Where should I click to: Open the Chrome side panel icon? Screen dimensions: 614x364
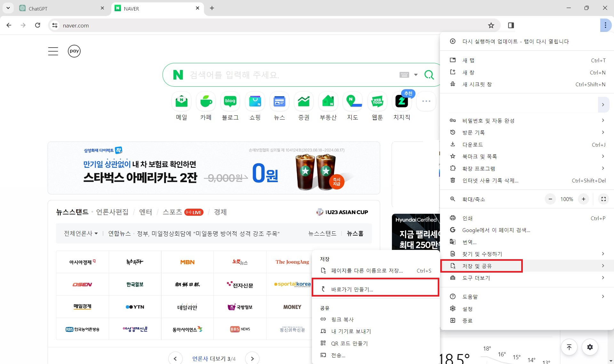511,25
